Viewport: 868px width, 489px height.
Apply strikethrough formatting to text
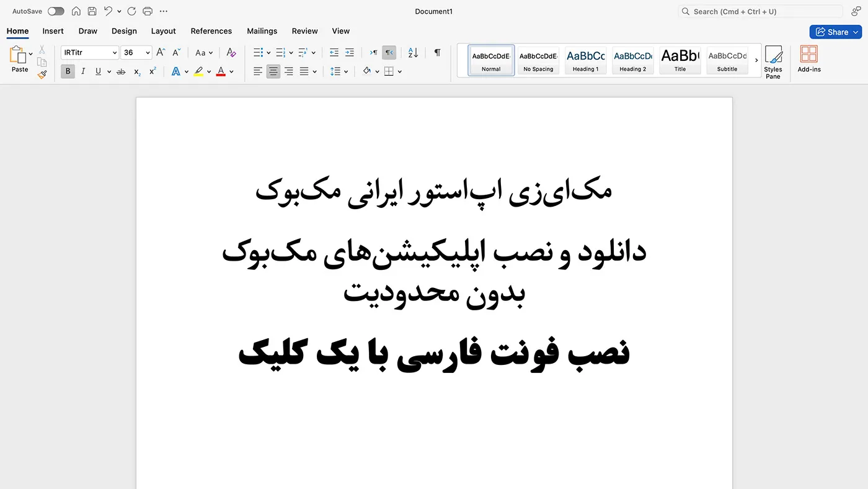[x=120, y=71]
